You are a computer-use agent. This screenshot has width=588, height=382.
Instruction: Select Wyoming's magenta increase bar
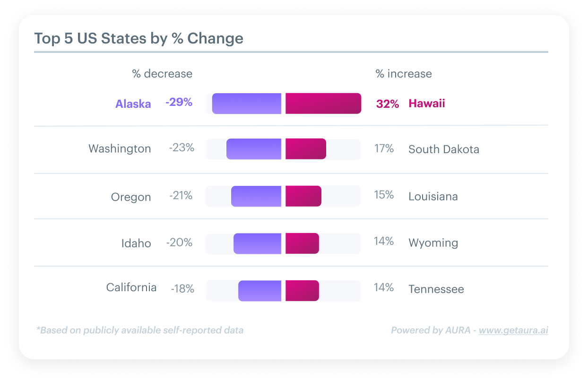click(302, 243)
